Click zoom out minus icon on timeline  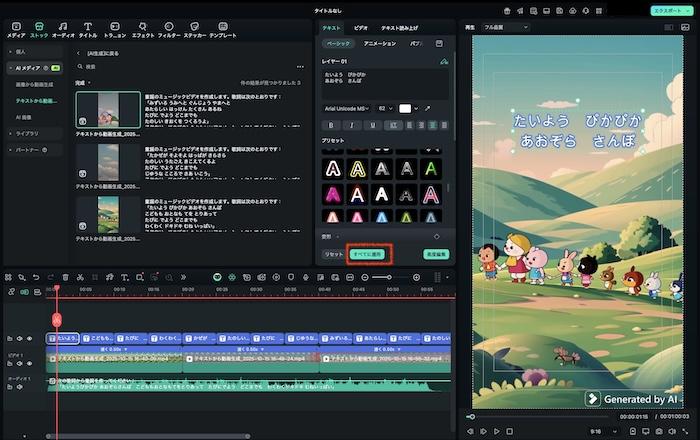pos(365,278)
